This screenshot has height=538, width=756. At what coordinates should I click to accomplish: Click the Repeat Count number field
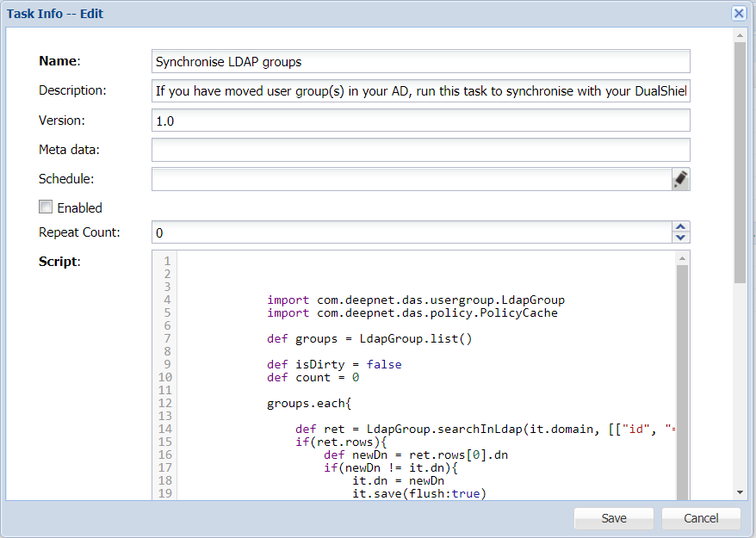(411, 232)
